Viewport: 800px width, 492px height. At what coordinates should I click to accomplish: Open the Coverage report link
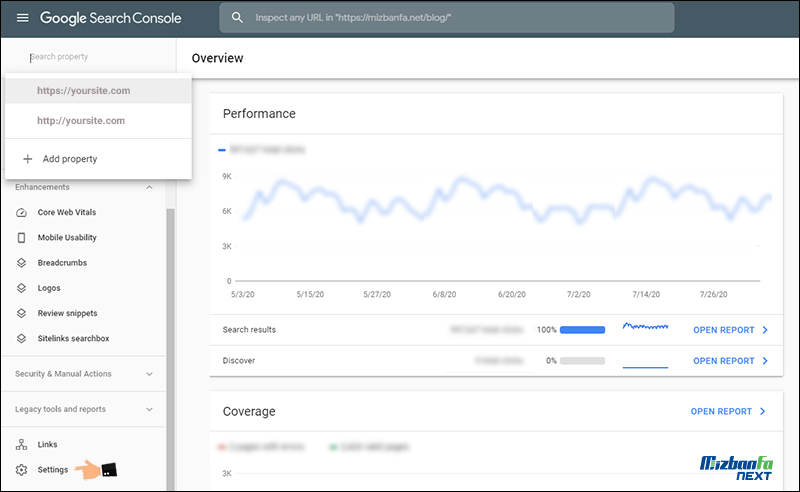[x=721, y=411]
